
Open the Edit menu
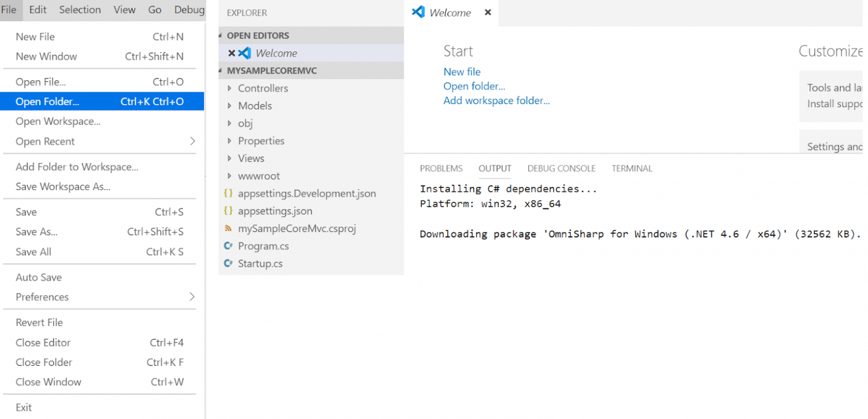[x=37, y=10]
